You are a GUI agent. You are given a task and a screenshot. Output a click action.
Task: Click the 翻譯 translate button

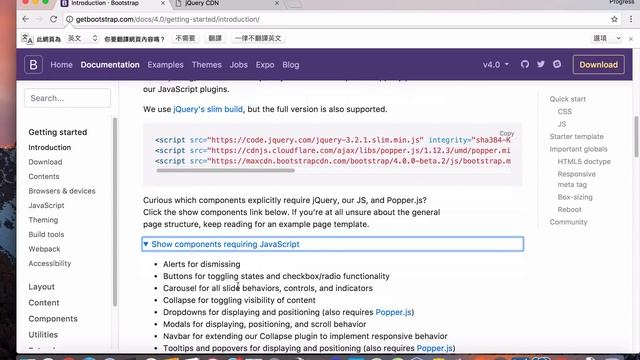pyautogui.click(x=215, y=38)
